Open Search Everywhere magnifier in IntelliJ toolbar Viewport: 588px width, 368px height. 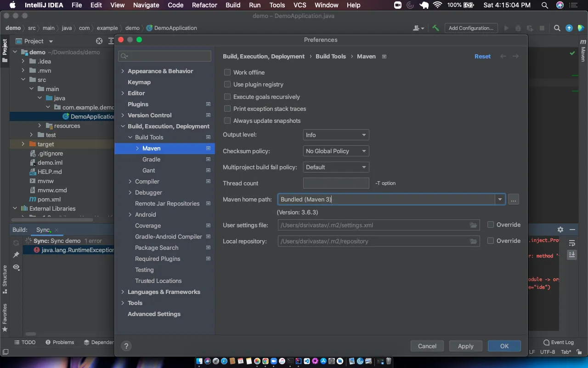click(557, 28)
